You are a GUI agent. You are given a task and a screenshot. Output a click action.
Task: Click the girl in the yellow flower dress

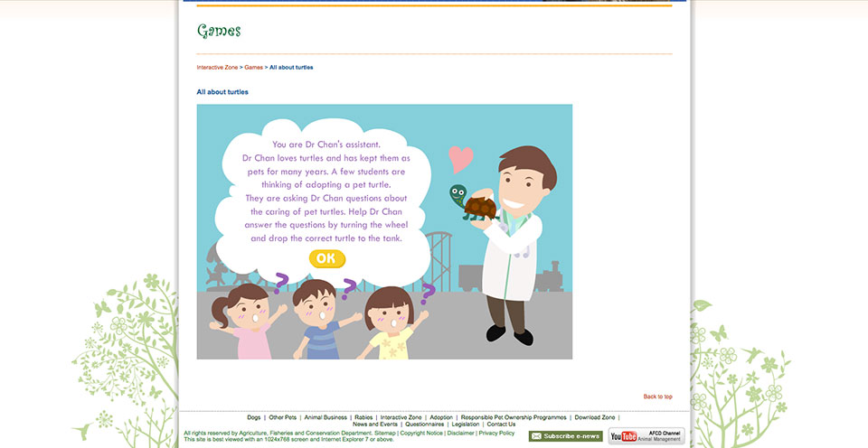click(390, 325)
